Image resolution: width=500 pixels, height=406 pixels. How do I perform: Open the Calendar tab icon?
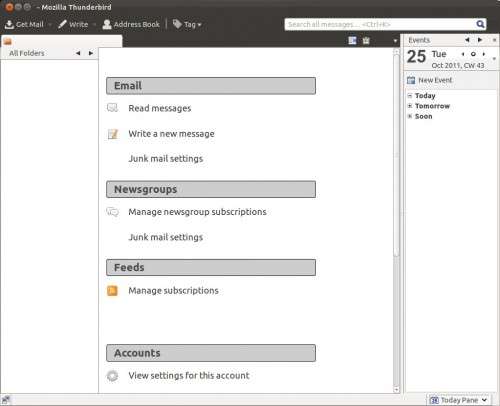(x=352, y=41)
